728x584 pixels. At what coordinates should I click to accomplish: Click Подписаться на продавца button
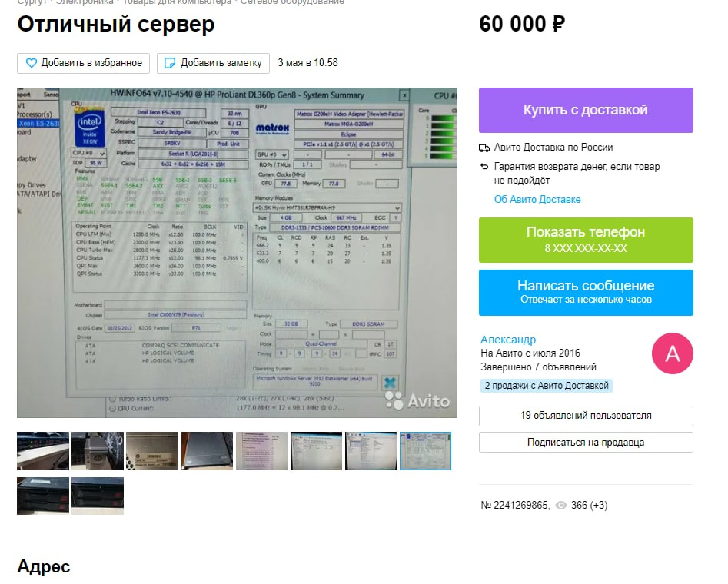tap(586, 442)
